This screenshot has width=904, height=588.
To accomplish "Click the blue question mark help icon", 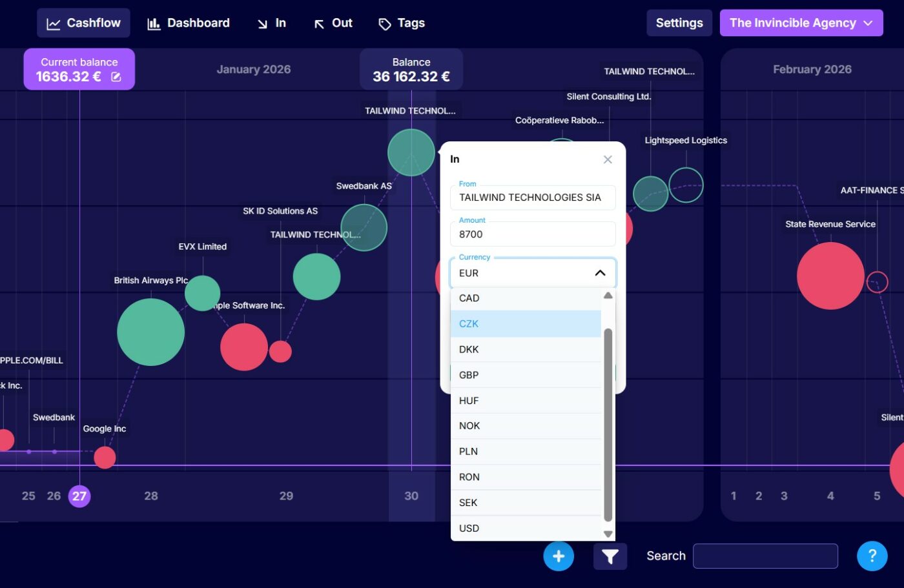I will pos(872,556).
